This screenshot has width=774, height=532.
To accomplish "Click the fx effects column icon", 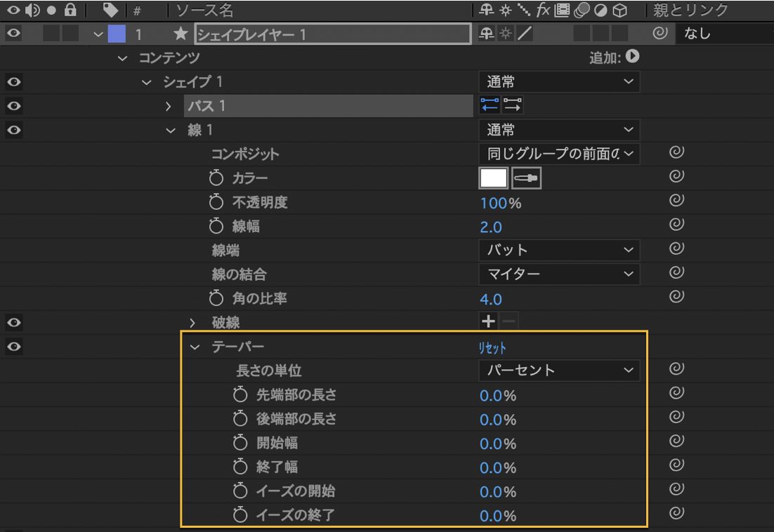I will tap(542, 11).
